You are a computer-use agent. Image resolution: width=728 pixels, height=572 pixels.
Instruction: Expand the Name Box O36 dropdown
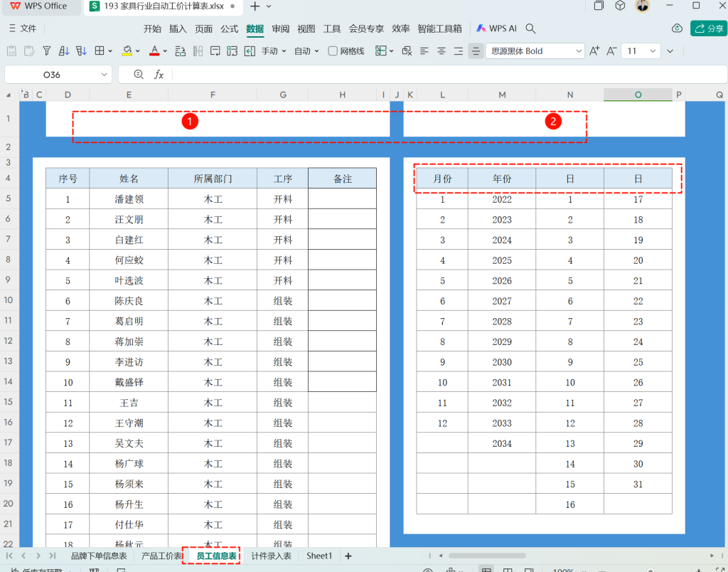104,75
